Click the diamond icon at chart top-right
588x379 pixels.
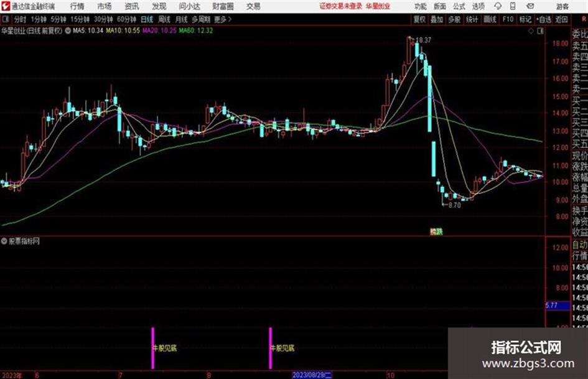tap(531, 31)
